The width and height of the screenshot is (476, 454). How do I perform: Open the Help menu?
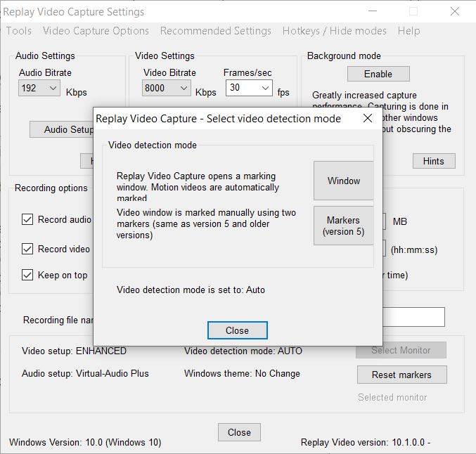pos(409,31)
